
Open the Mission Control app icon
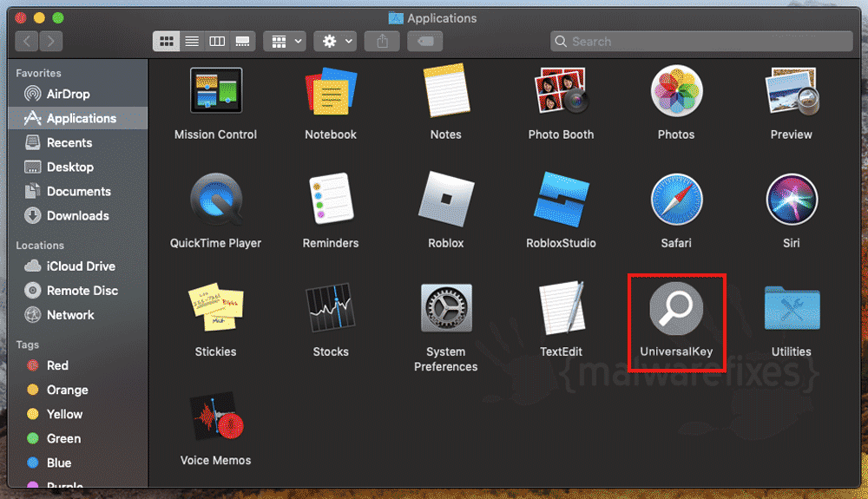tap(216, 91)
